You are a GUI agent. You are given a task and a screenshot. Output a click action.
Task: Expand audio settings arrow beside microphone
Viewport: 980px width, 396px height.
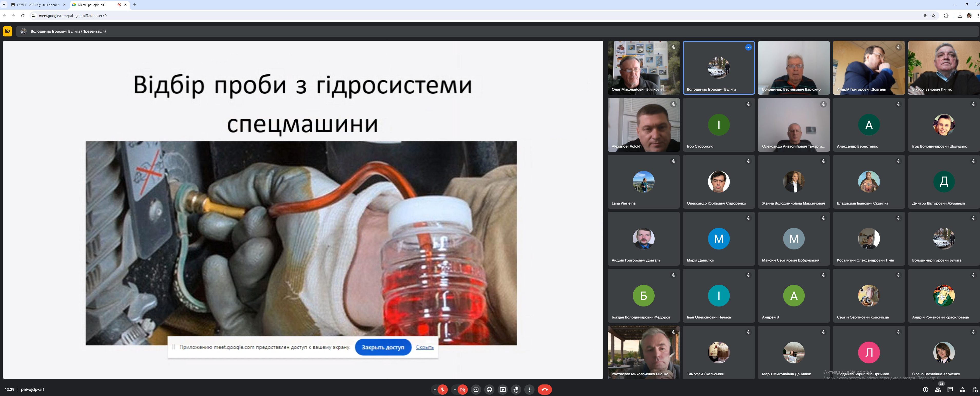434,390
